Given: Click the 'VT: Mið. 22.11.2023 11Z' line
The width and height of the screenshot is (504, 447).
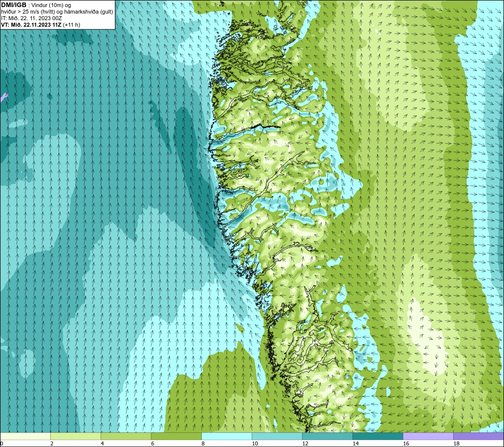Looking at the screenshot, I should pyautogui.click(x=31, y=25).
